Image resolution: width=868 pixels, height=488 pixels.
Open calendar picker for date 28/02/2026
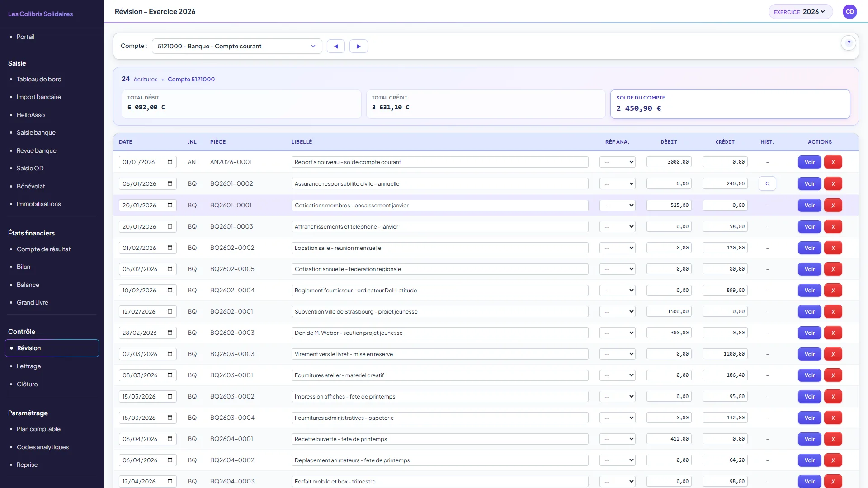pyautogui.click(x=170, y=333)
